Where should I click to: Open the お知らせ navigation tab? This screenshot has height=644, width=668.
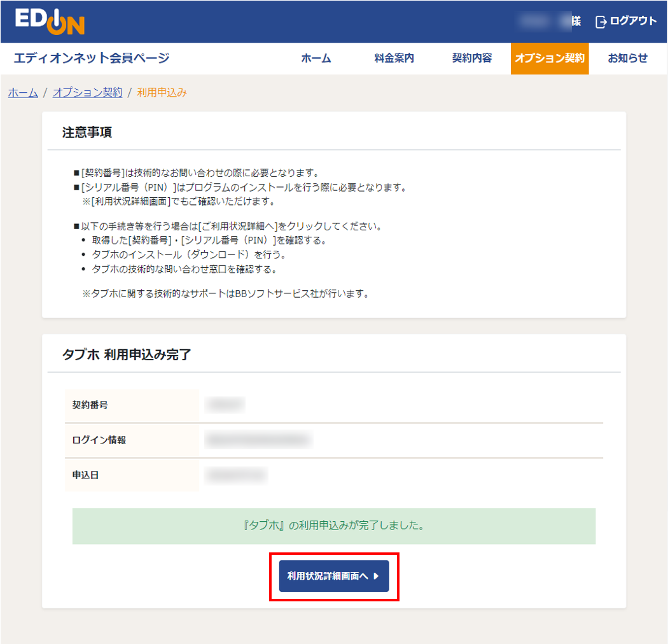(x=627, y=59)
